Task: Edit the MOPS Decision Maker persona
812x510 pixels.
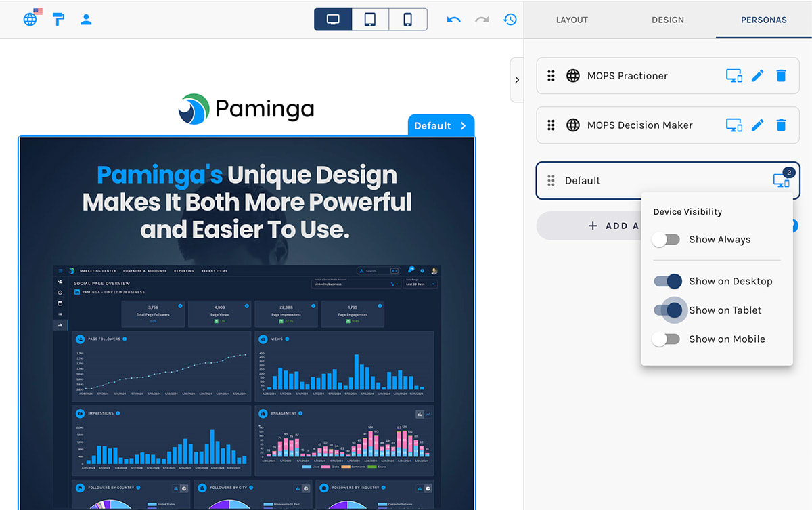Action: tap(758, 125)
